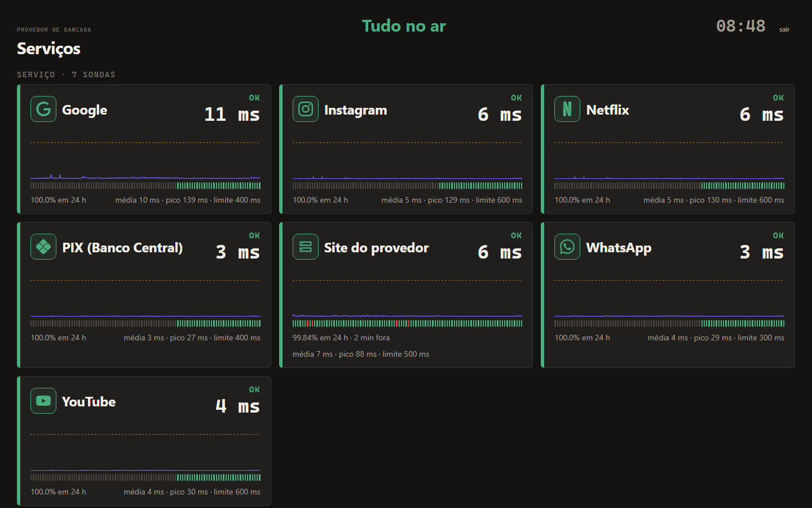Click the Site do provedor server icon

click(x=306, y=247)
